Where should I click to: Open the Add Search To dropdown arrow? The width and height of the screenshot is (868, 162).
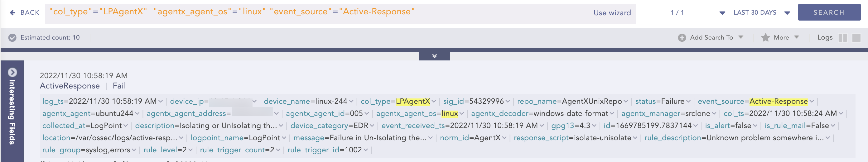[x=740, y=37]
